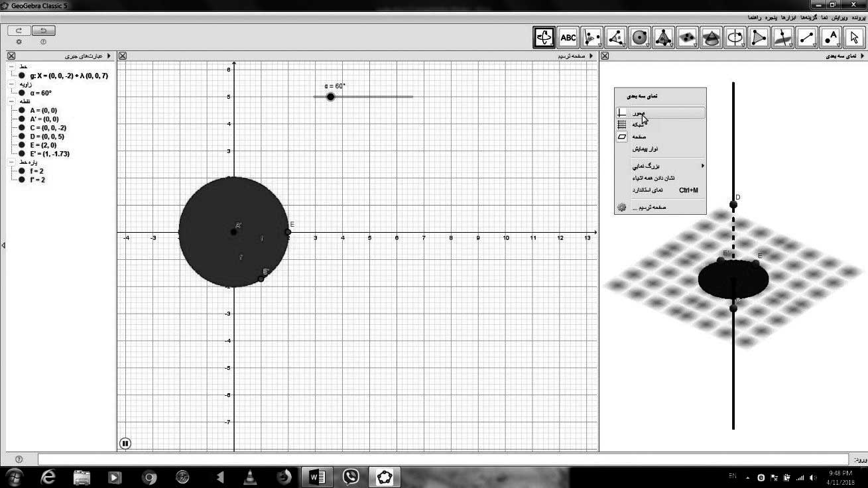868x488 pixels.
Task: Expand the Algebra panel title arrow
Action: click(109, 56)
